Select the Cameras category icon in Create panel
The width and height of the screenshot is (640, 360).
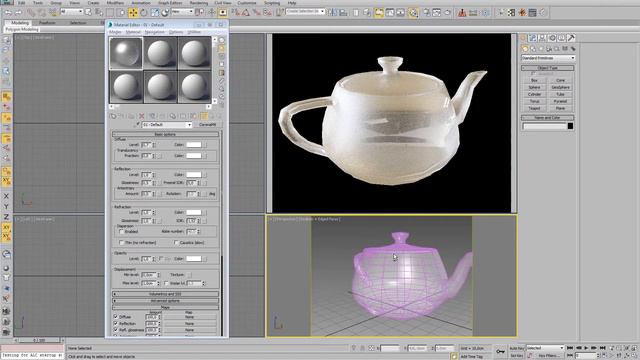coord(549,49)
